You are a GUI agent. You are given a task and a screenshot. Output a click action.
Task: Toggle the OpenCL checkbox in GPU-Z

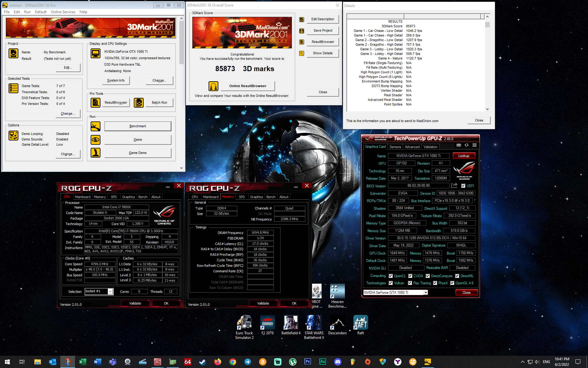point(390,276)
